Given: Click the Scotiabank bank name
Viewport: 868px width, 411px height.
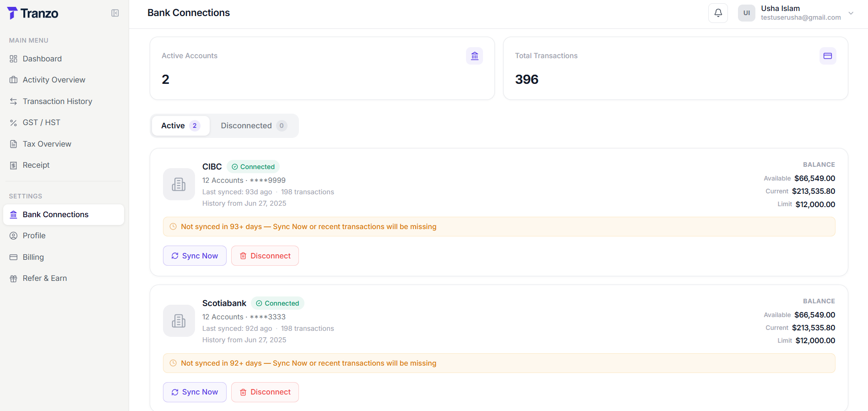Looking at the screenshot, I should [224, 303].
